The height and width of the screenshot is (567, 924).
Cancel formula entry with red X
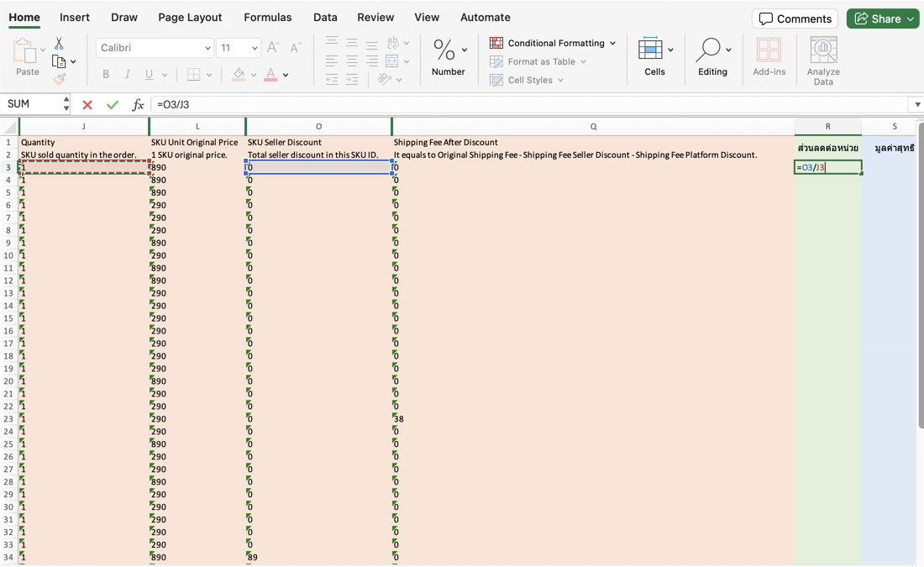(x=87, y=105)
